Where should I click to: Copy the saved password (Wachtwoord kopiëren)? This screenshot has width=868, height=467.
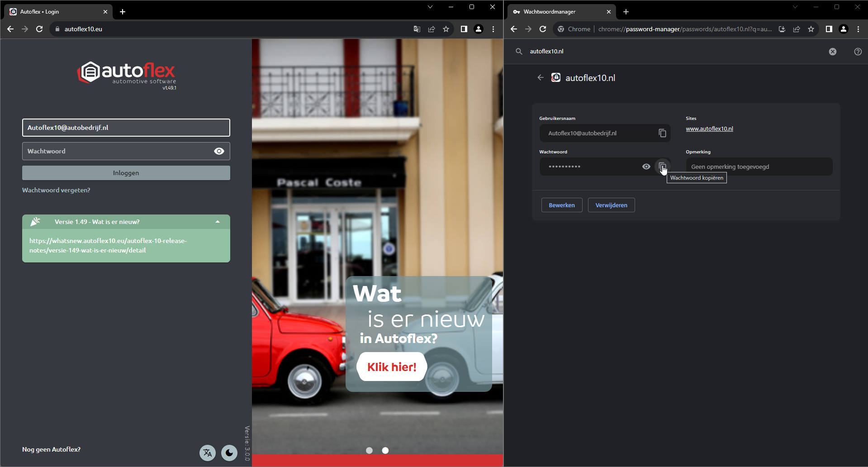(x=662, y=167)
